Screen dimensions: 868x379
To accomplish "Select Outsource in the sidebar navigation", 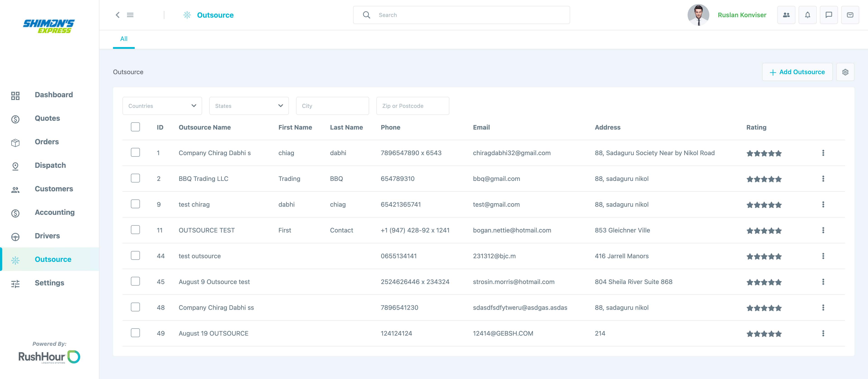I will [53, 259].
